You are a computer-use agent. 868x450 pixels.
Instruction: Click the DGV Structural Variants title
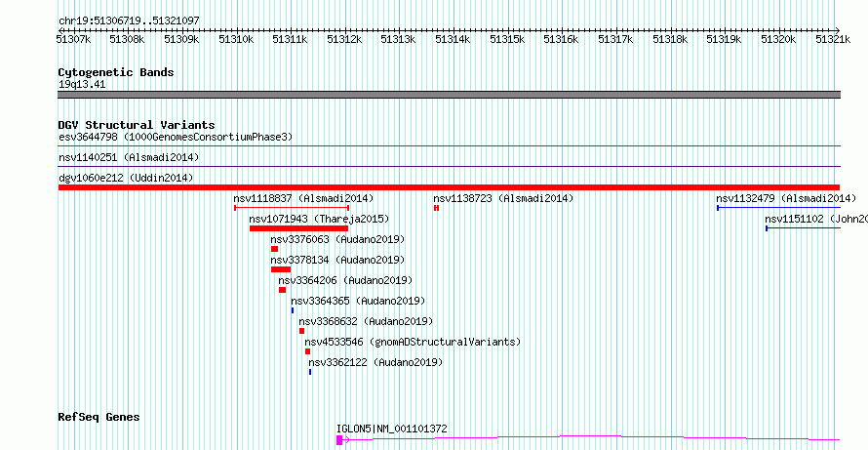coord(137,125)
